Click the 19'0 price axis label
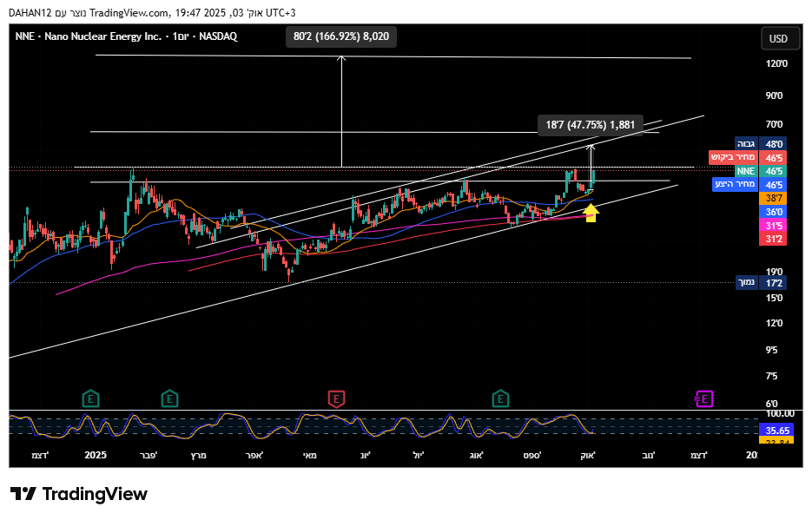This screenshot has height=520, width=812. (774, 272)
